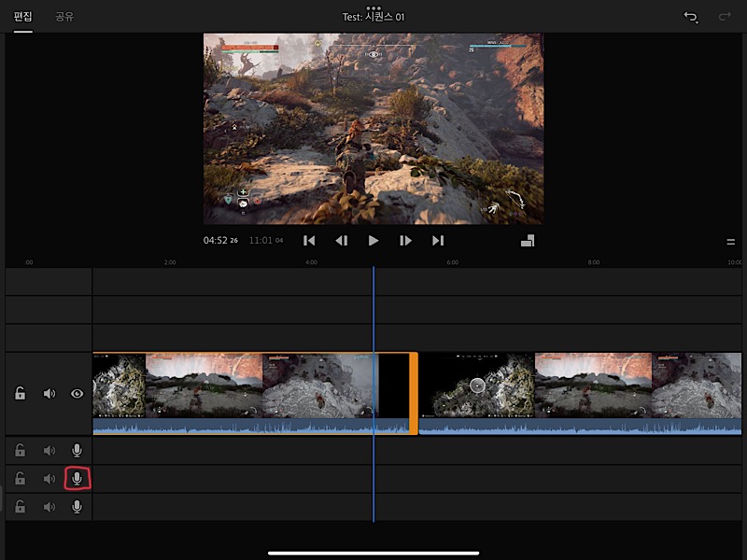Step back one frame
The image size is (747, 560).
click(x=342, y=241)
